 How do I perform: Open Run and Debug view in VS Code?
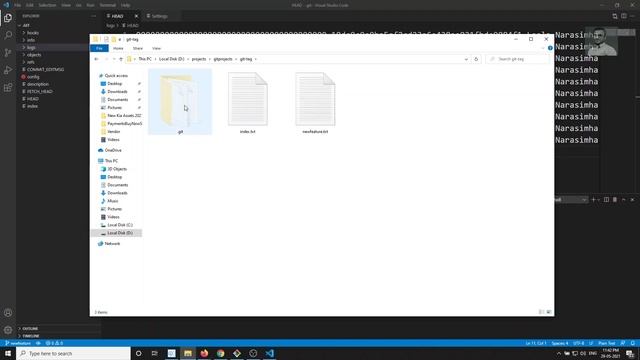pyautogui.click(x=8, y=70)
